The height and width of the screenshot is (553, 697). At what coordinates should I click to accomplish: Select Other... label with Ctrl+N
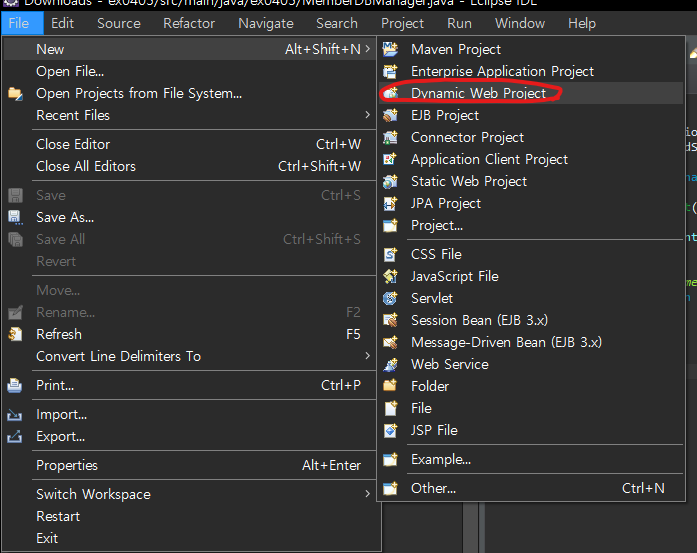(x=433, y=488)
